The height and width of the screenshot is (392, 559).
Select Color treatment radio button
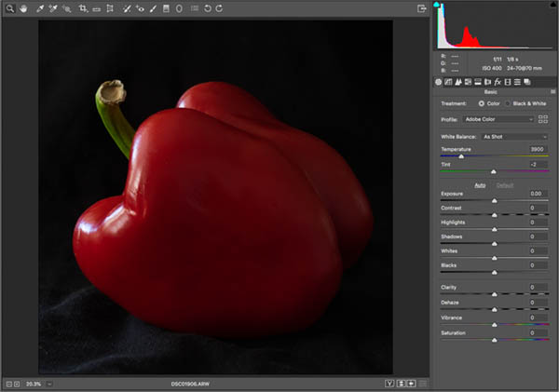tap(482, 103)
